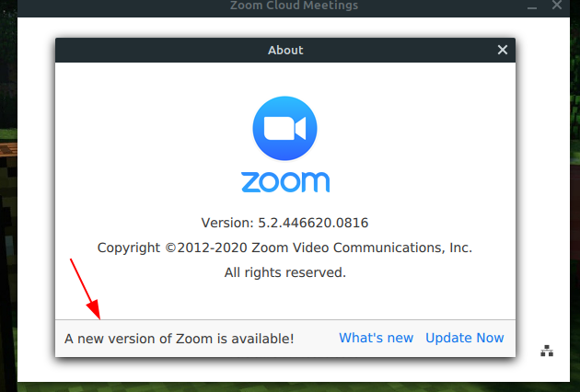The height and width of the screenshot is (392, 580).
Task: Click the network connection status icon
Action: coord(547,351)
